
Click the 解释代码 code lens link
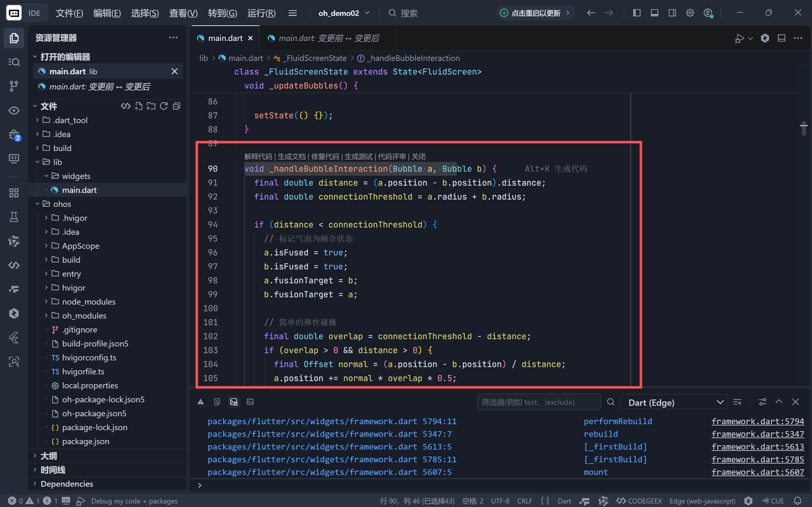click(258, 157)
